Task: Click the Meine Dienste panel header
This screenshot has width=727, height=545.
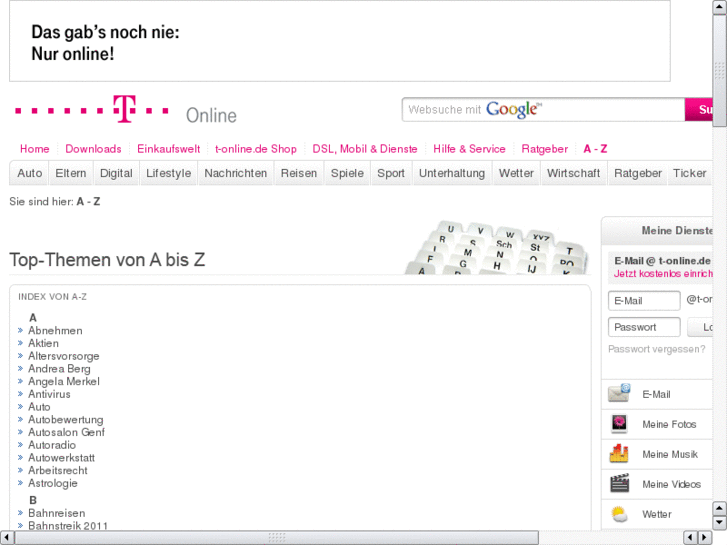Action: [657, 231]
